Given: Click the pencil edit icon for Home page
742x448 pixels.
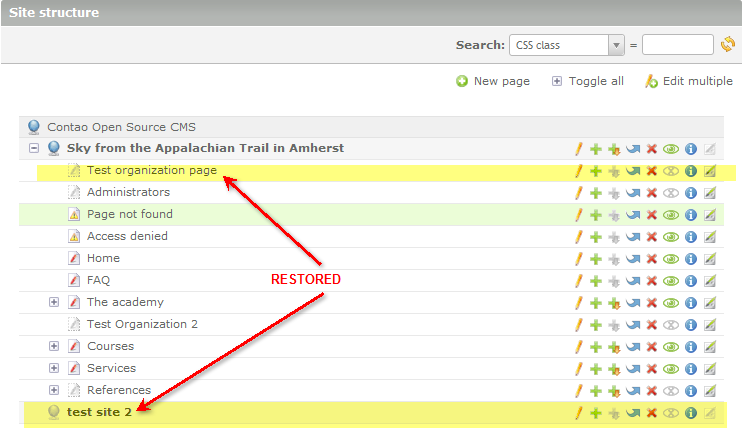Looking at the screenshot, I should pyautogui.click(x=578, y=258).
